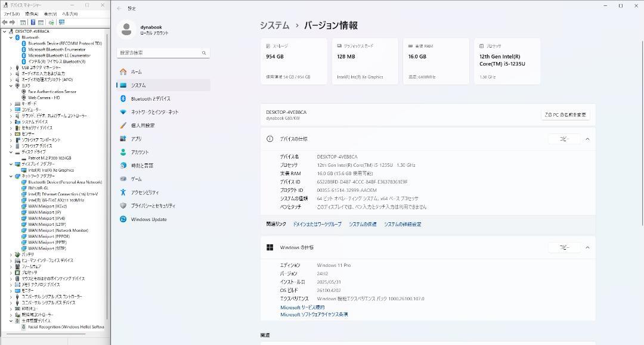Click ネットワークとインターネット Wi-Fi icon
The height and width of the screenshot is (345, 644).
pyautogui.click(x=123, y=112)
